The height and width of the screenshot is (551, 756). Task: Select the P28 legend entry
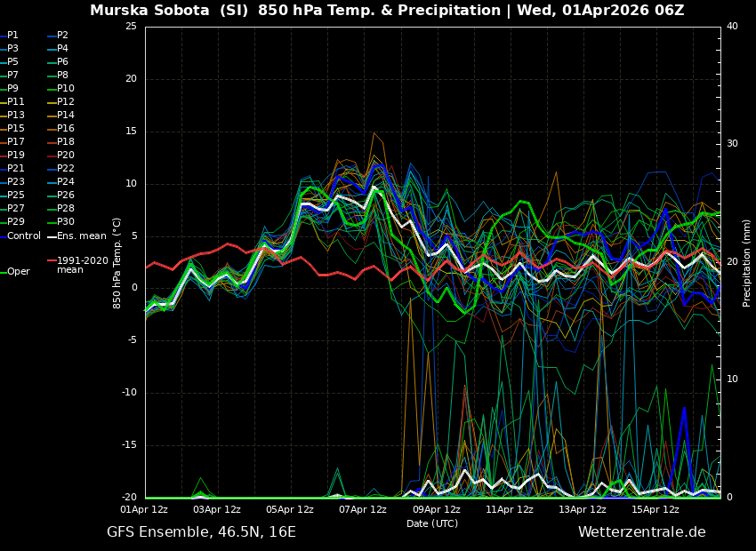66,209
